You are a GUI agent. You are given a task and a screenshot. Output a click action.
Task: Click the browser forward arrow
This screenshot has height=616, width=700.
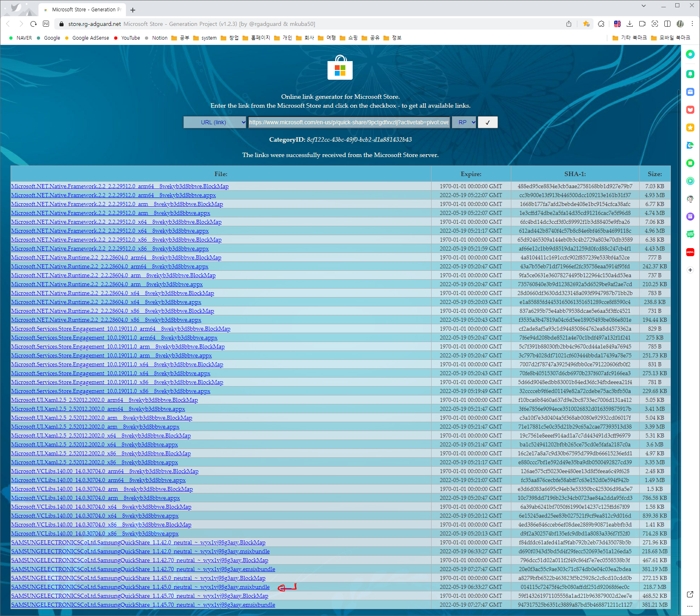[21, 24]
